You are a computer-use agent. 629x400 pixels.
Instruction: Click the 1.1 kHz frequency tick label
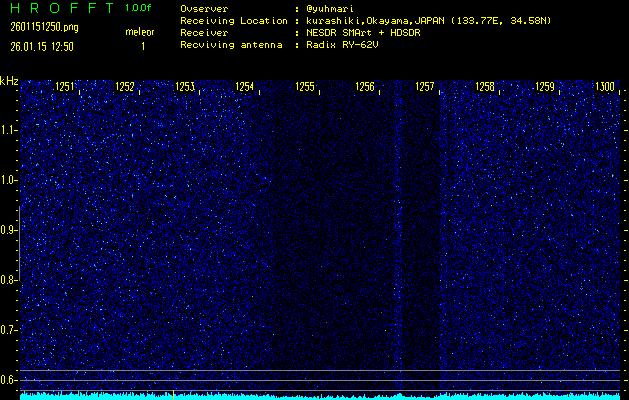tap(7, 130)
